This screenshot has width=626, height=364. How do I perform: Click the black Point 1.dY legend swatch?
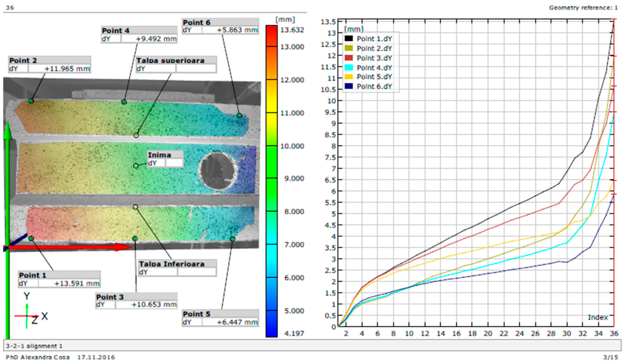[349, 38]
